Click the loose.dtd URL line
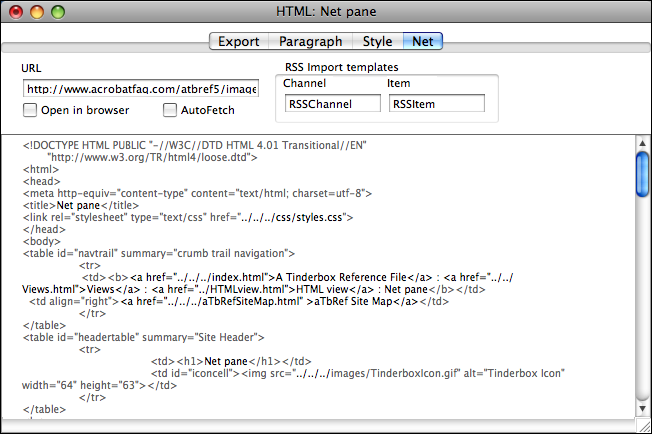Viewport: 652px width, 434px height. [x=152, y=158]
